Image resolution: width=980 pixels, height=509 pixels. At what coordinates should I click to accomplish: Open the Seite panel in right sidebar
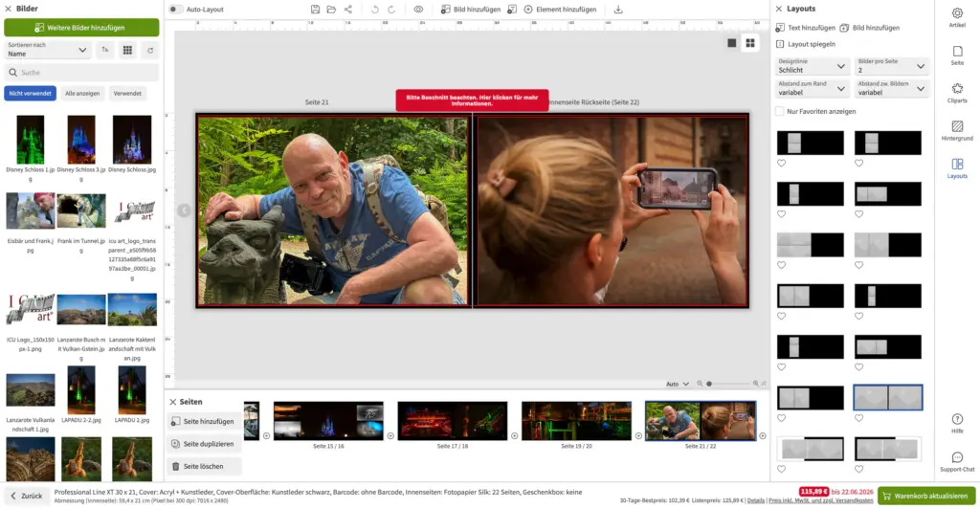[957, 55]
